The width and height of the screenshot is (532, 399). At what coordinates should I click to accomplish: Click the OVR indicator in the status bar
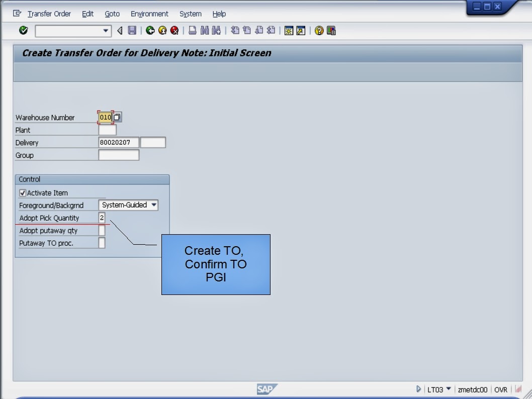click(501, 389)
